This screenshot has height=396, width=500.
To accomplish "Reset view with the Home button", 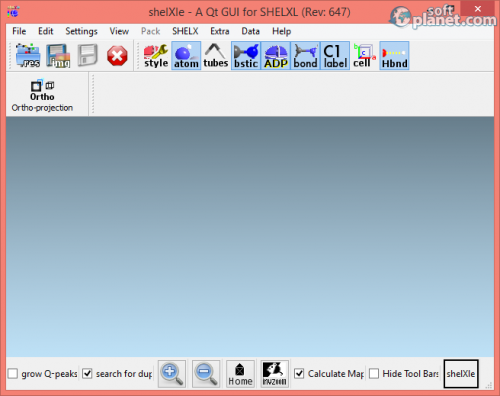I will click(x=240, y=373).
